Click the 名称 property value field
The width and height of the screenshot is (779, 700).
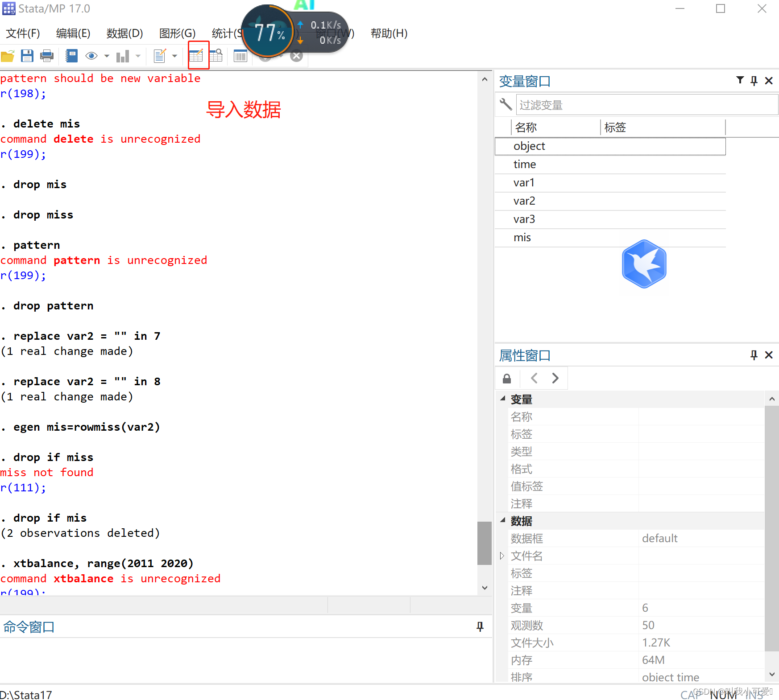[x=701, y=417]
